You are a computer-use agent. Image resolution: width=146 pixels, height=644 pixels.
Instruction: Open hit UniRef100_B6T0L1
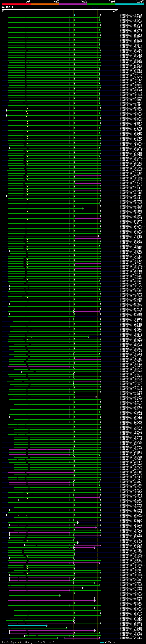tap(131, 53)
